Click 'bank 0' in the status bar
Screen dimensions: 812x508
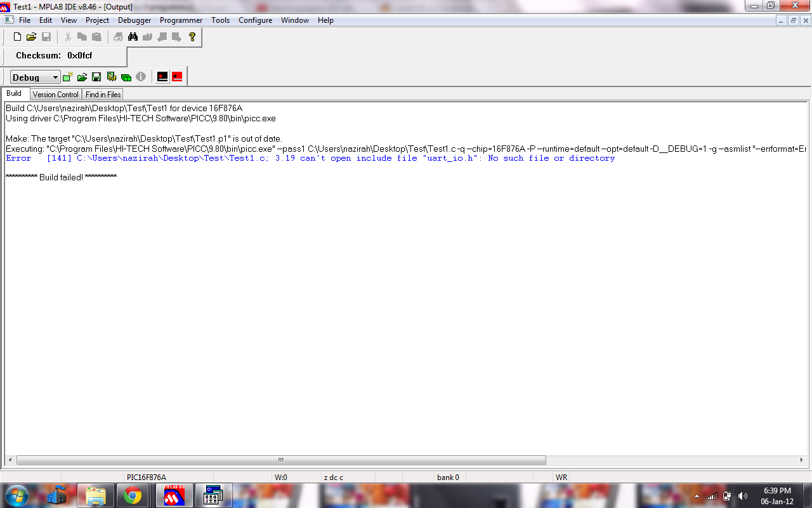(x=448, y=478)
